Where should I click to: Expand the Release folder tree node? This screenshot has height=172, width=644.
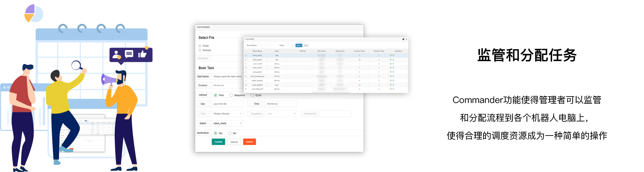tap(200, 50)
